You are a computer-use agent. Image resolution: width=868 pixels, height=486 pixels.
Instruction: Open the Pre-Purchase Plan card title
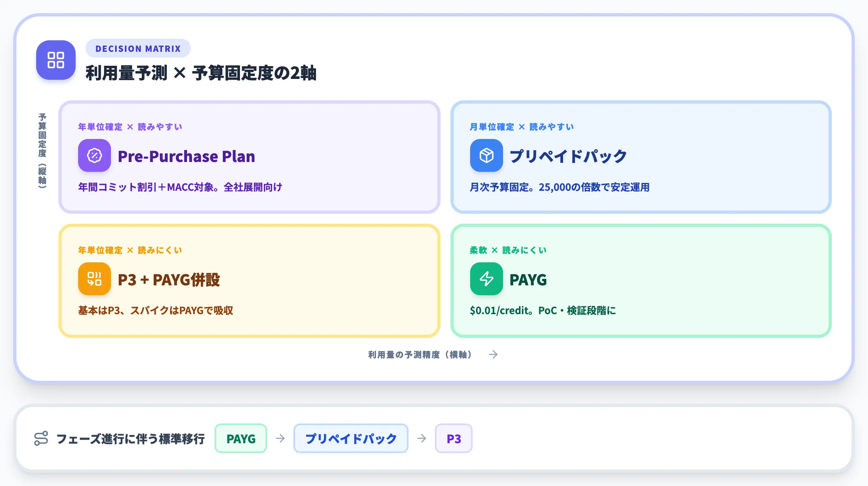click(187, 156)
